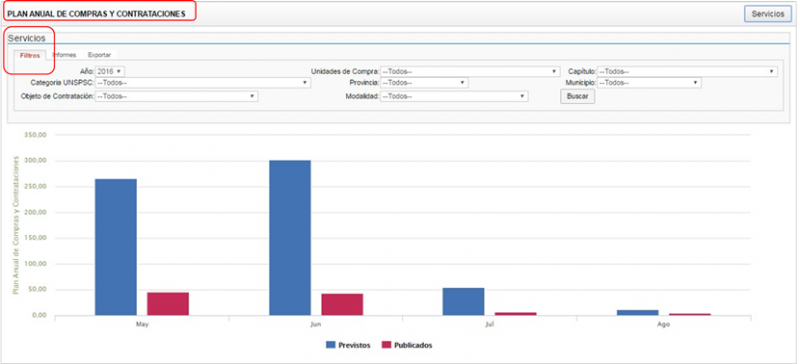Click the May axis label

pos(142,325)
